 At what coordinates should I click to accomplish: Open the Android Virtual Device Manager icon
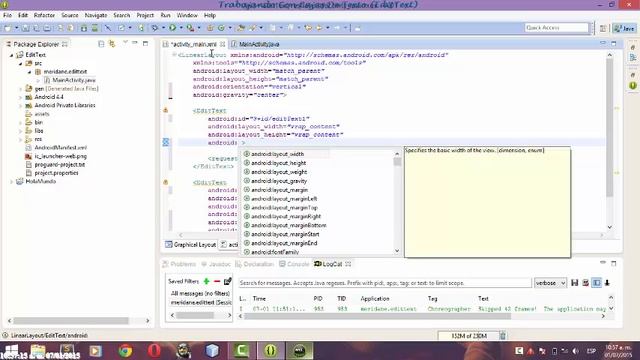coord(95,28)
